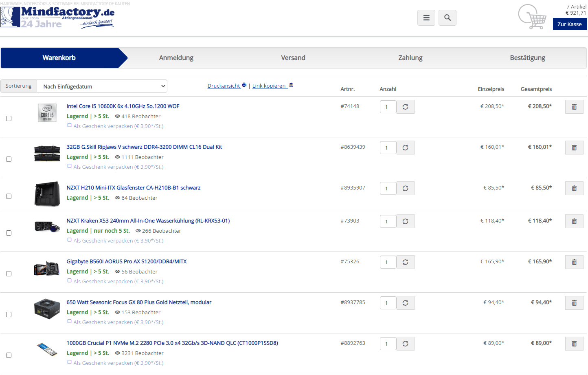Image resolution: width=588 pixels, height=375 pixels.
Task: Select the Bestätigung step tab
Action: [528, 58]
